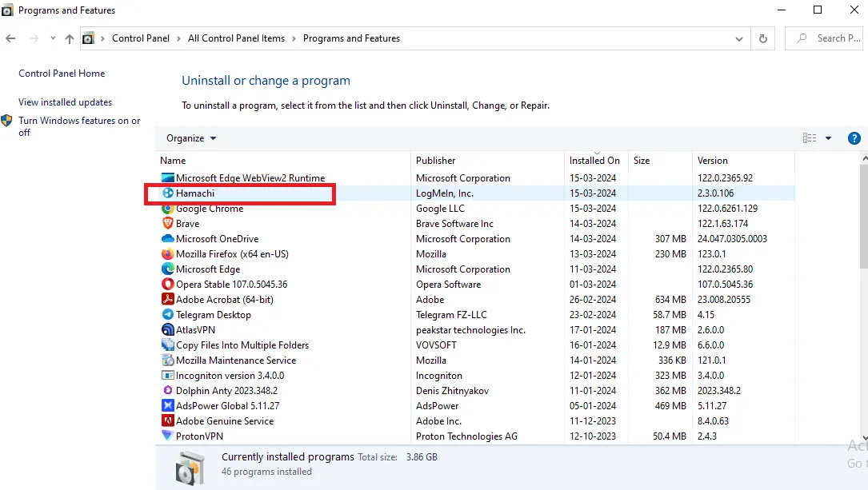This screenshot has width=868, height=490.
Task: Open the Organize dropdown menu
Action: (x=191, y=138)
